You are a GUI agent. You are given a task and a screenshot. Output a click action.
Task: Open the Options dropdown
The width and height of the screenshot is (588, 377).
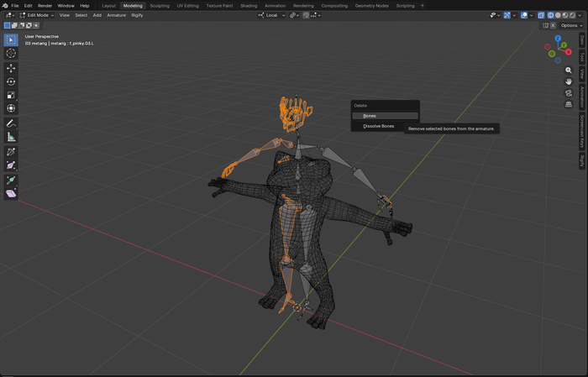[571, 25]
